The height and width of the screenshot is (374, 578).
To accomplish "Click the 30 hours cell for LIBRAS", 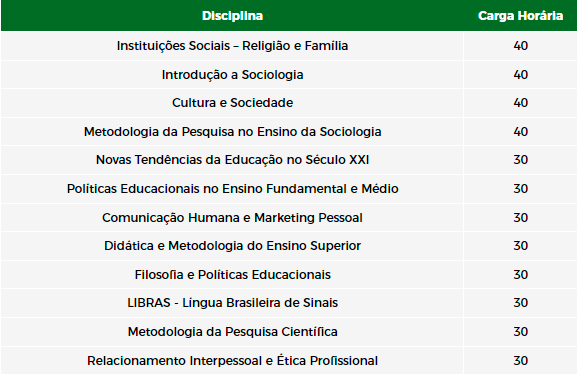I will [x=520, y=303].
